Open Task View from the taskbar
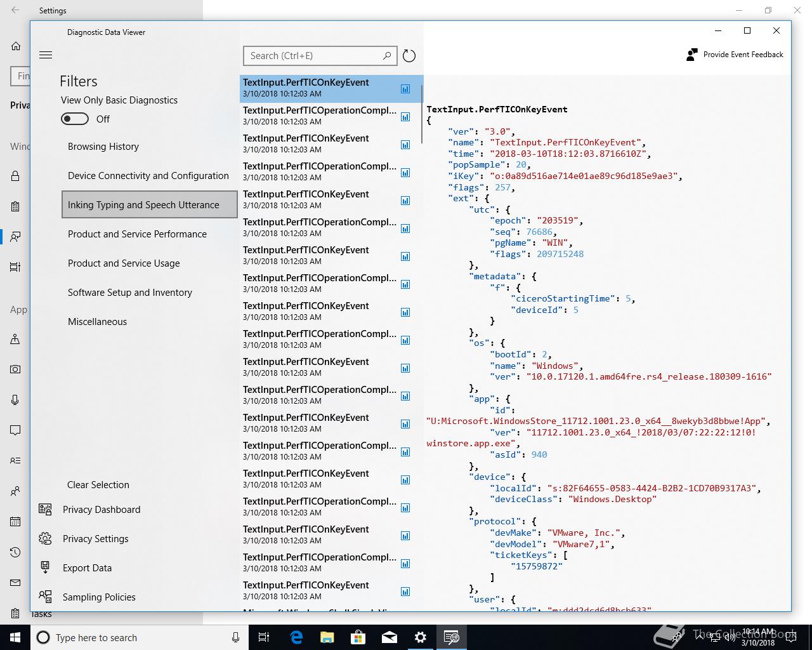812x650 pixels. 264,637
